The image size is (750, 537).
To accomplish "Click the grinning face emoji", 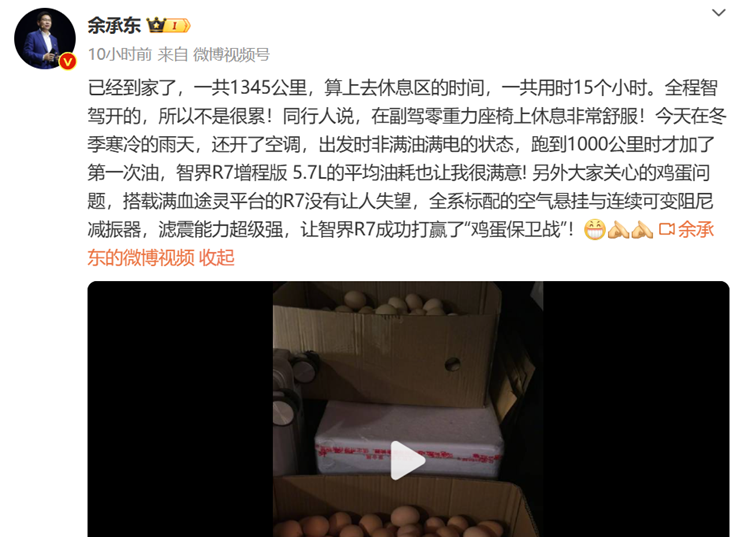I will [595, 230].
